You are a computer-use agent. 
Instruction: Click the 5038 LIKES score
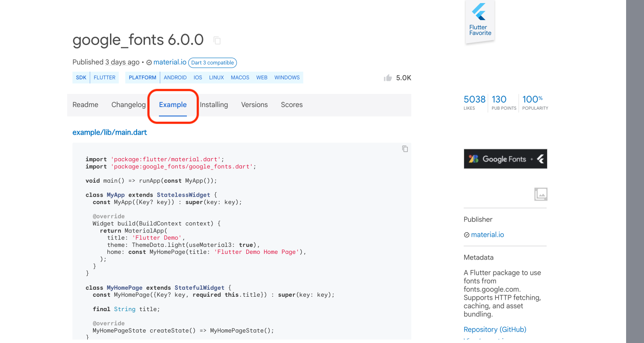475,102
